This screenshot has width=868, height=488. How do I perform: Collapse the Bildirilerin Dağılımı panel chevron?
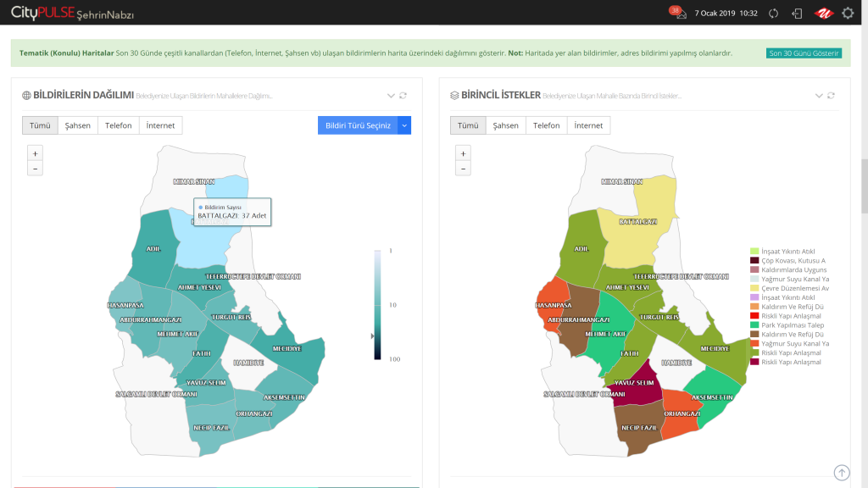(x=391, y=96)
